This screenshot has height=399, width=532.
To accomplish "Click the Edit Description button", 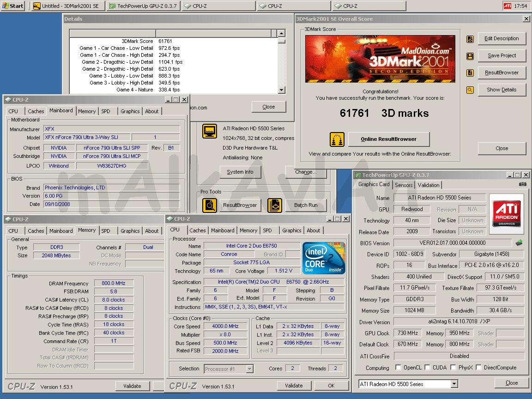I will pos(502,39).
